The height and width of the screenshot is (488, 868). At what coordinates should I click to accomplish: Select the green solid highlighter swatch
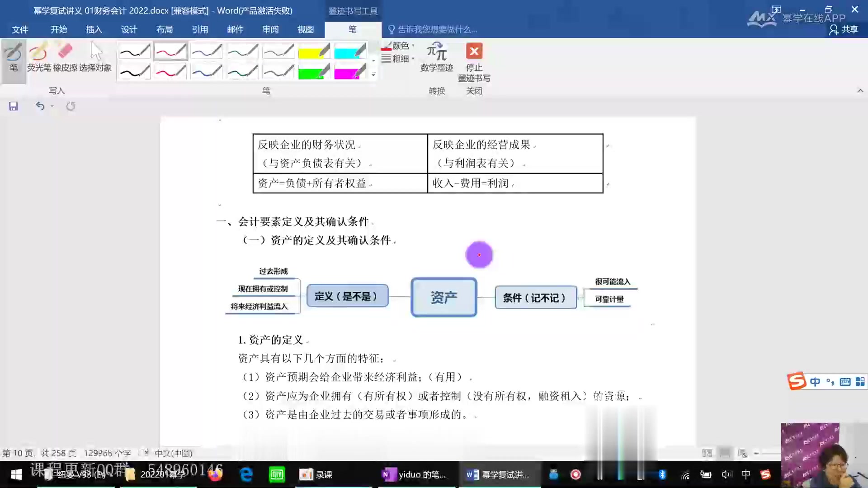click(x=312, y=71)
